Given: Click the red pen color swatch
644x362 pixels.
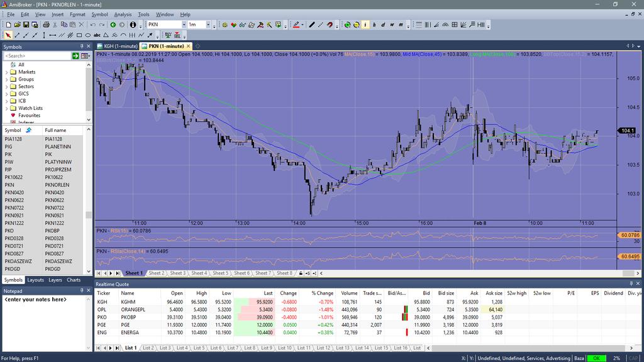Looking at the screenshot, I should click(x=296, y=25).
